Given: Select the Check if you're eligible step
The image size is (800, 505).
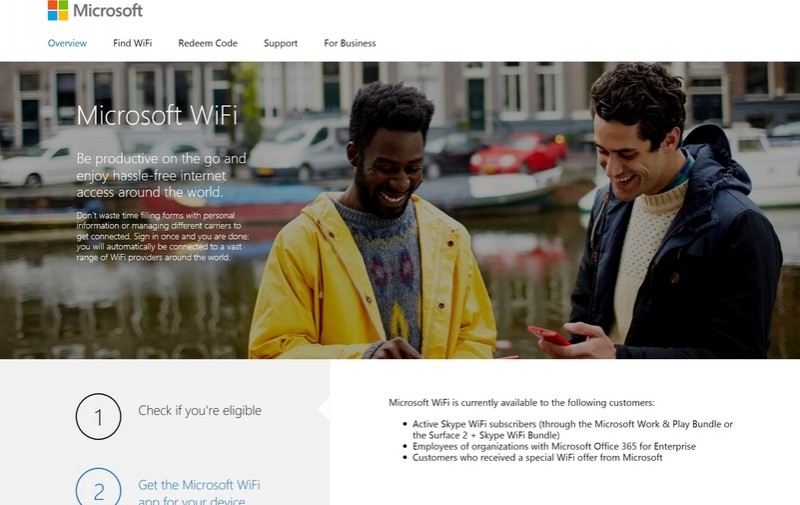Looking at the screenshot, I should tap(199, 411).
